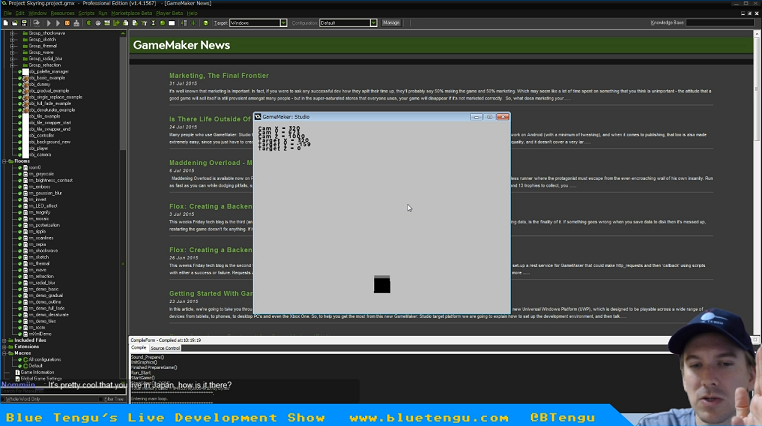Toggle Whole Word Only checkbox

(x=4, y=399)
